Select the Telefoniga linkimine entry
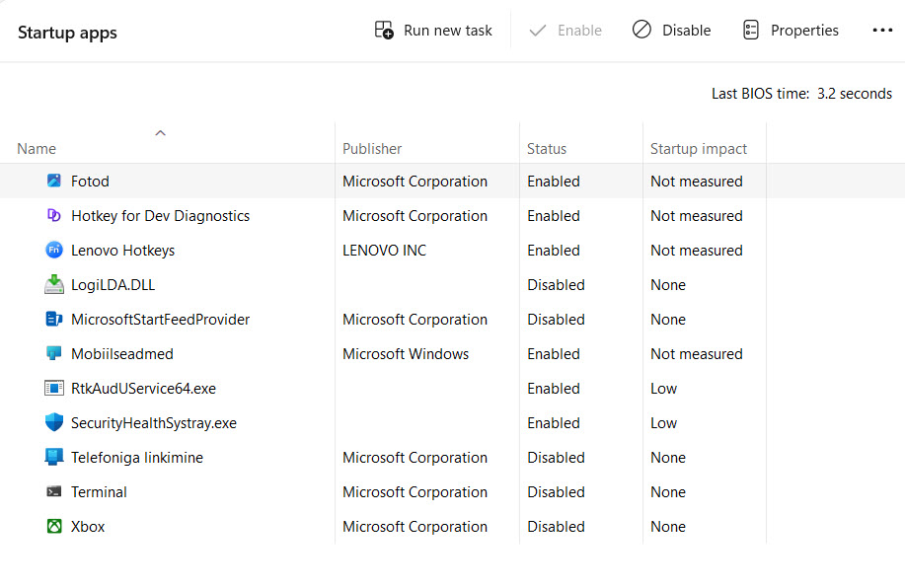 click(137, 458)
